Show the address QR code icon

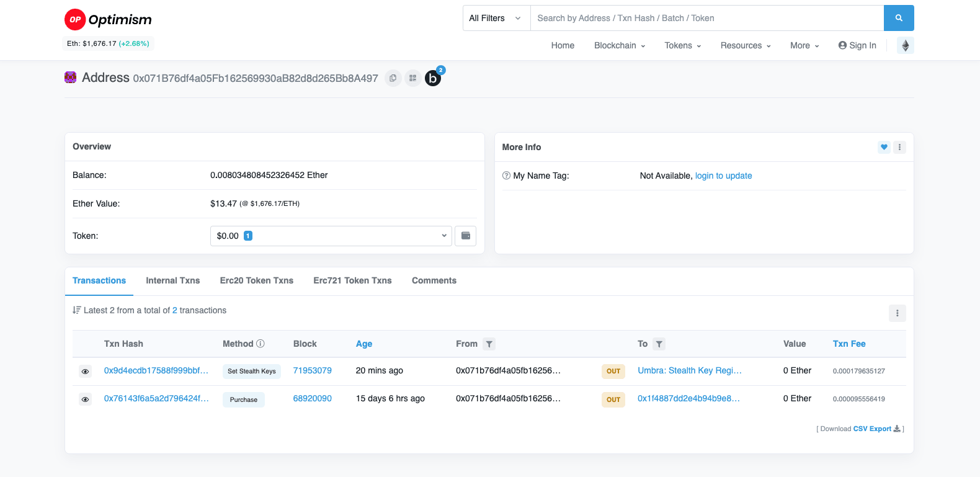tap(412, 78)
